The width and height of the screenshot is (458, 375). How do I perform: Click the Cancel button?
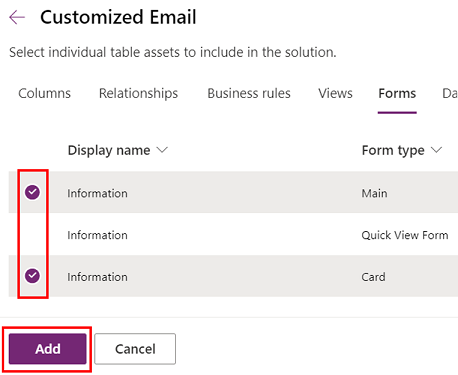coord(135,349)
